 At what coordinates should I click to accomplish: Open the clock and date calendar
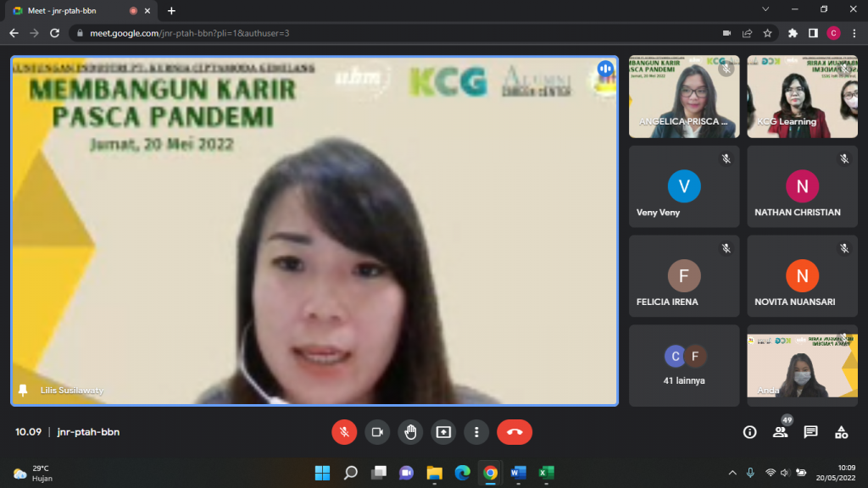pyautogui.click(x=835, y=473)
